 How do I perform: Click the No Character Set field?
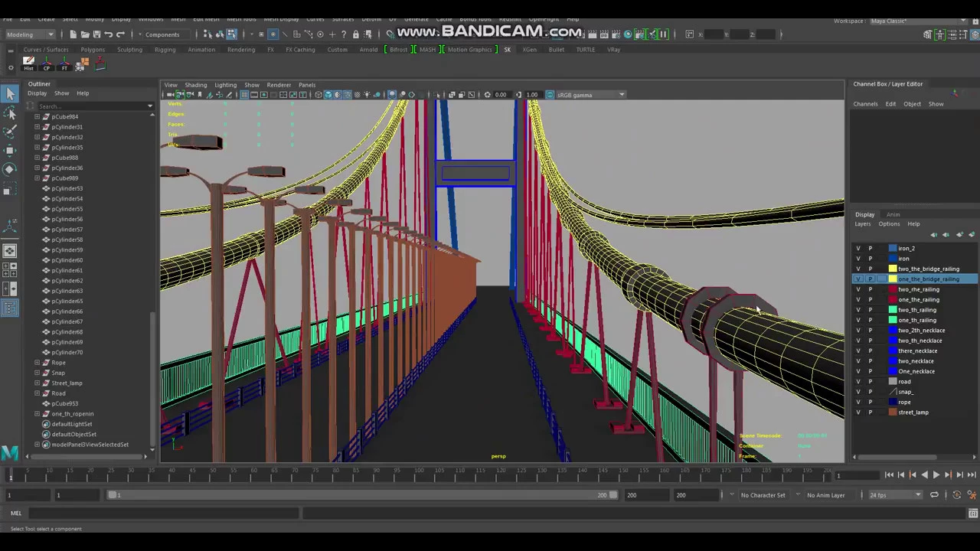(763, 495)
